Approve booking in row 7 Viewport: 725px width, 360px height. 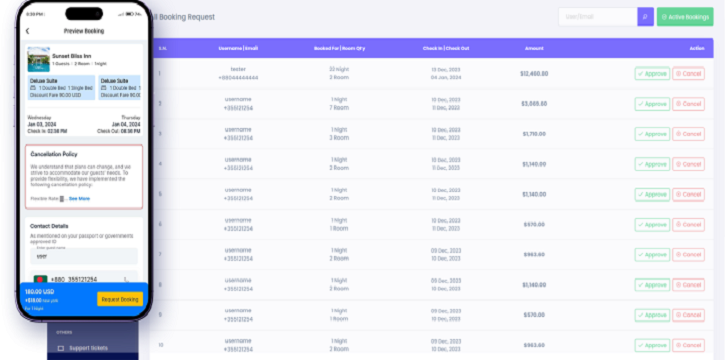pos(652,255)
